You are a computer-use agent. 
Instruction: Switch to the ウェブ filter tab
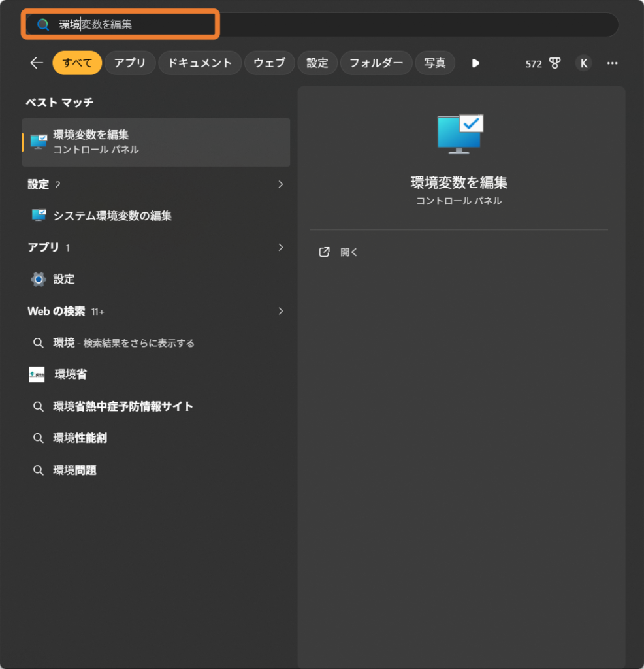pos(270,63)
